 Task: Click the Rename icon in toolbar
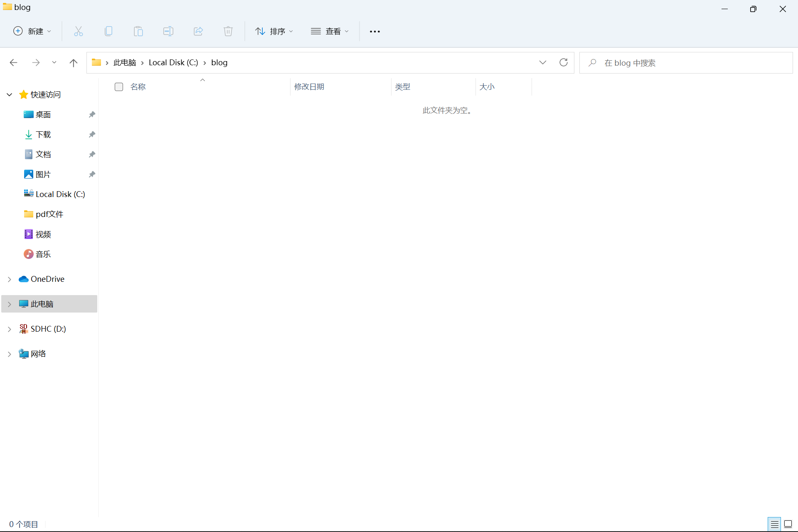(168, 31)
